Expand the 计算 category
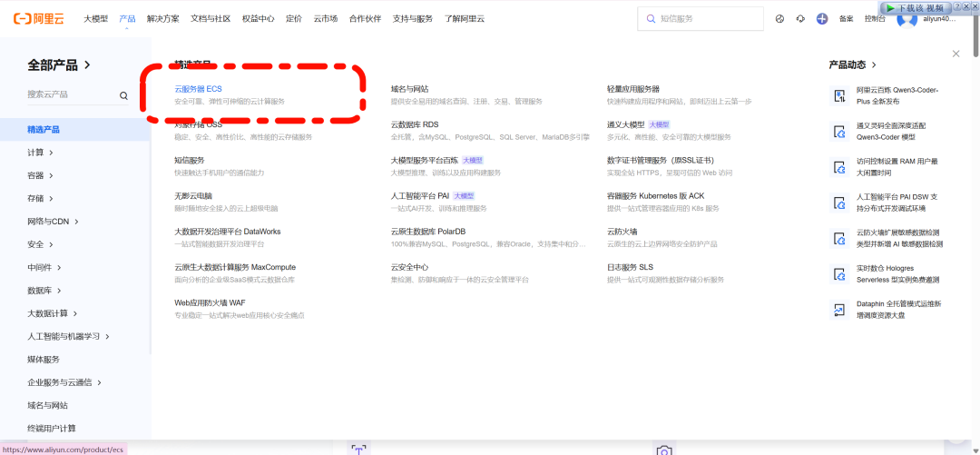Image resolution: width=980 pixels, height=455 pixels. click(x=40, y=152)
